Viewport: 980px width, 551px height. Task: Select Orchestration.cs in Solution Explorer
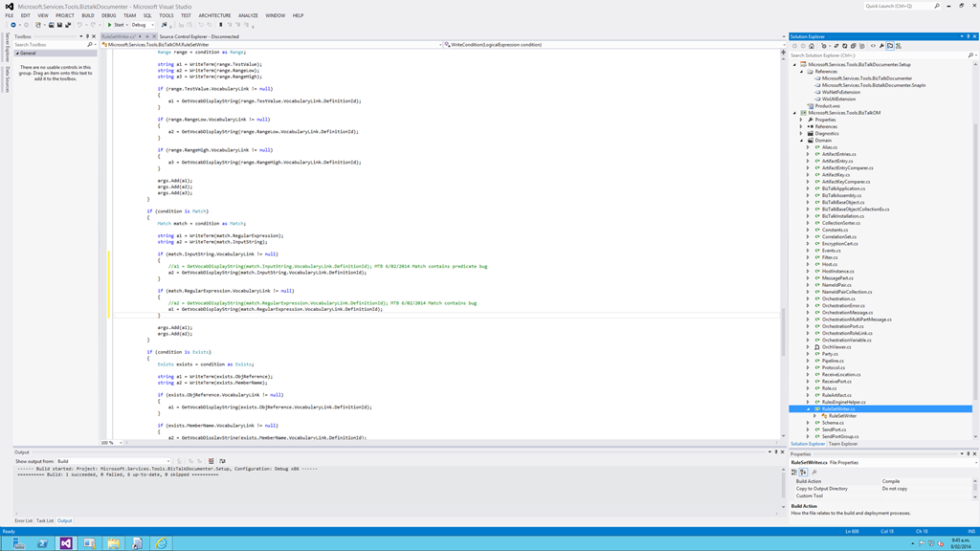coord(838,298)
